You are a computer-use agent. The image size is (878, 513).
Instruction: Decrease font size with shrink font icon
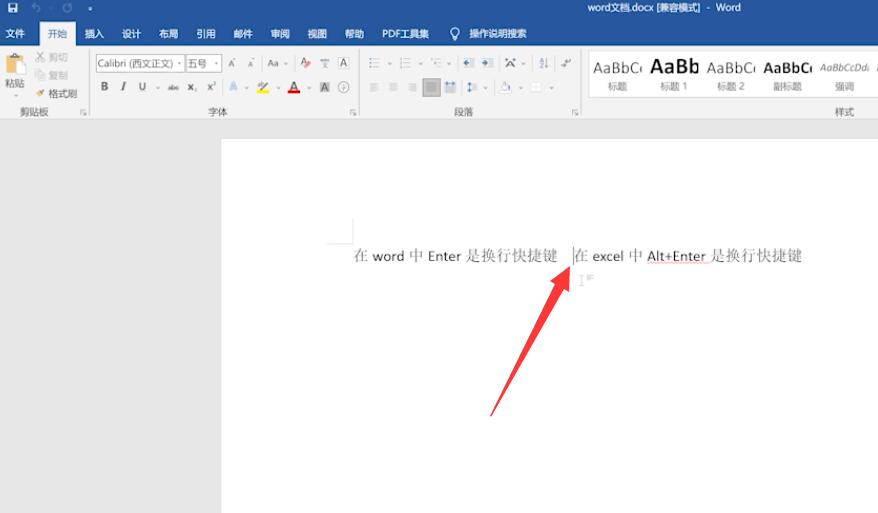[251, 63]
